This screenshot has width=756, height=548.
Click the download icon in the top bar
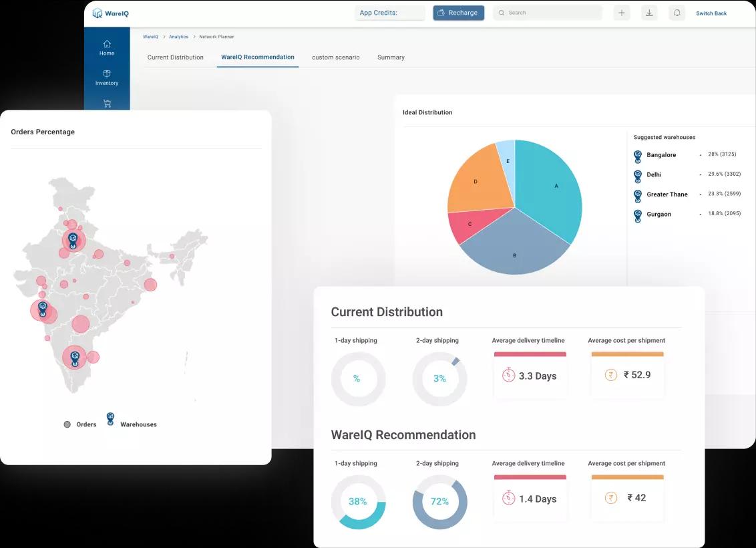pyautogui.click(x=649, y=13)
